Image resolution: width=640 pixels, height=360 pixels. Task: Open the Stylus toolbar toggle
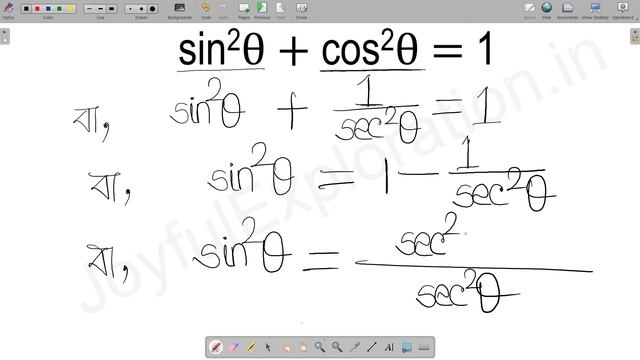tap(8, 9)
